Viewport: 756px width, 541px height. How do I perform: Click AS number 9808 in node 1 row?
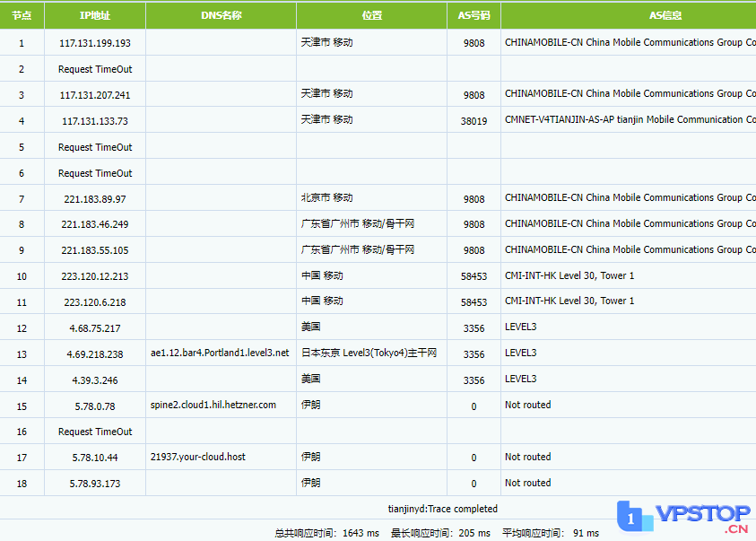coord(474,43)
